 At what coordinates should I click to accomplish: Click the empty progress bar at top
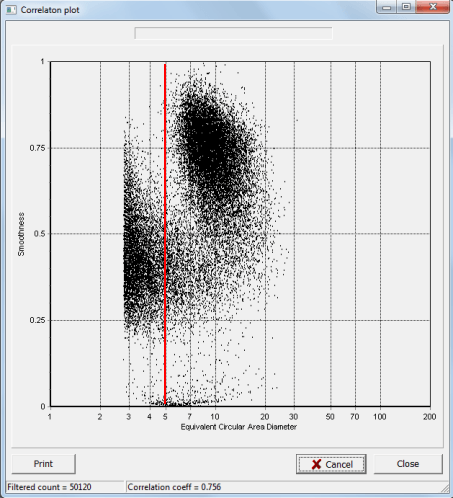[233, 33]
